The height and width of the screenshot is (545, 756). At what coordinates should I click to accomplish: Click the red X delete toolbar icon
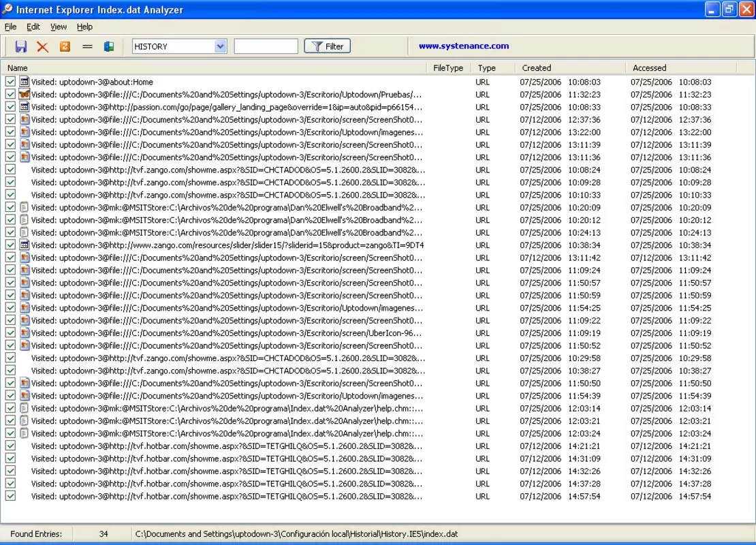pyautogui.click(x=42, y=46)
